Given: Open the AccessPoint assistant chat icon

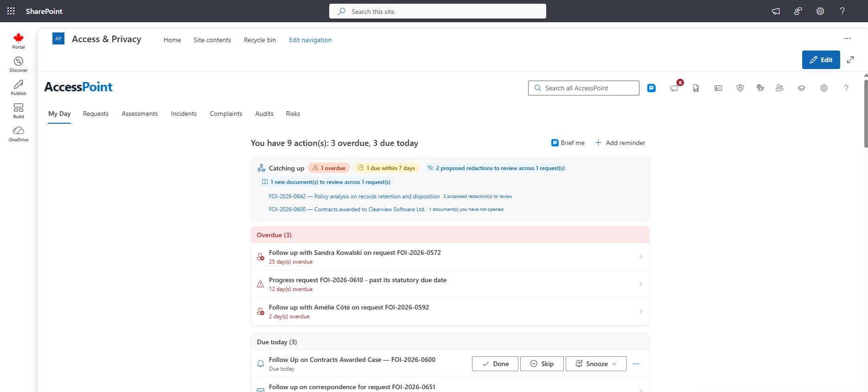Looking at the screenshot, I should click(651, 88).
